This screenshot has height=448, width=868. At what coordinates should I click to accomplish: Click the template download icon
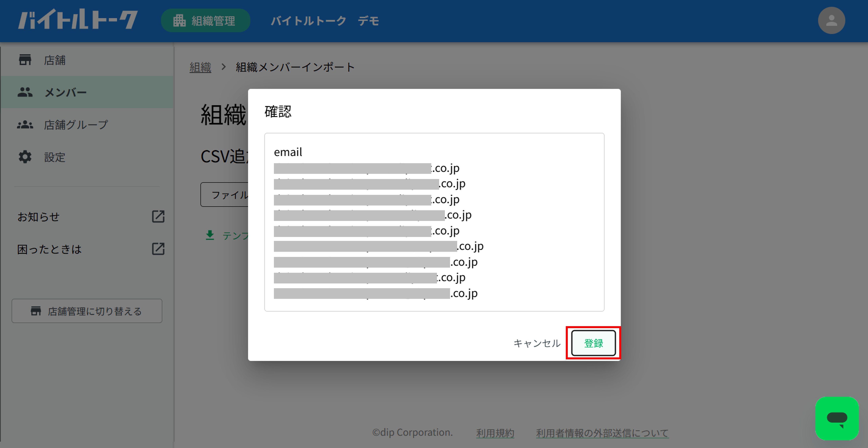[x=210, y=235]
